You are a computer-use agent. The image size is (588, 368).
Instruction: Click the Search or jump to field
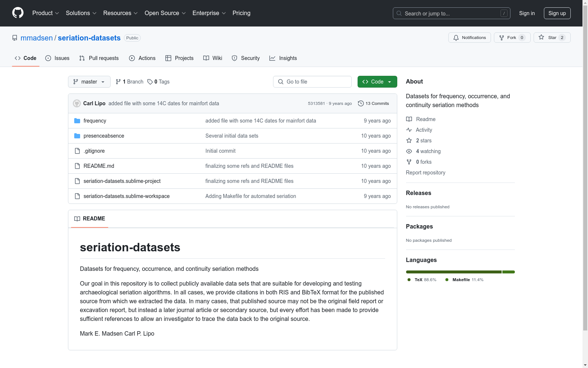click(x=452, y=13)
